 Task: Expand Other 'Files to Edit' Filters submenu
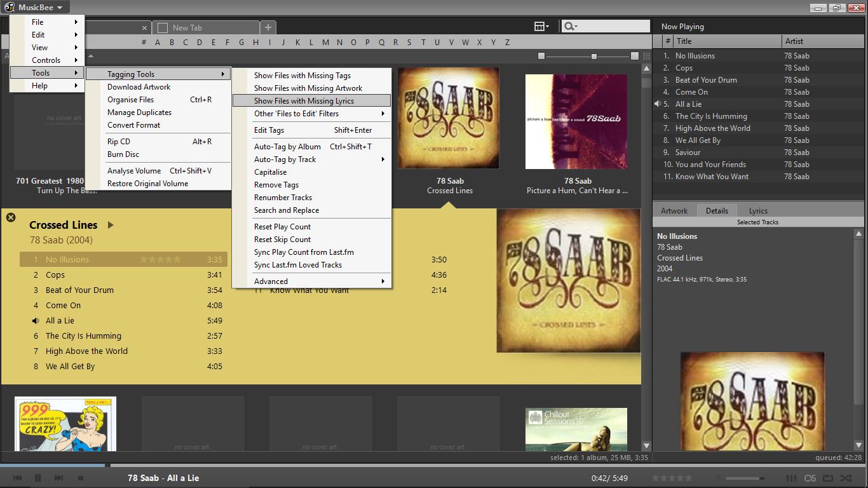tap(311, 114)
